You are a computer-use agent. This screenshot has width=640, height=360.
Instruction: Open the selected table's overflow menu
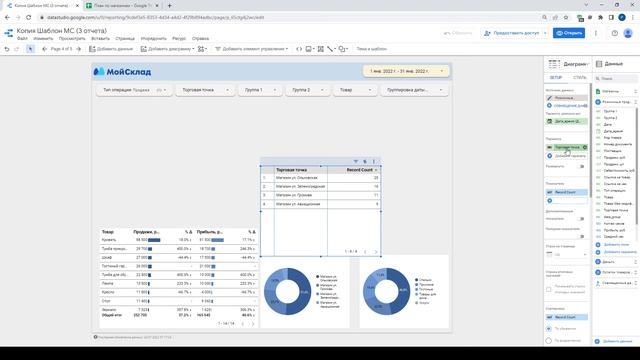374,162
